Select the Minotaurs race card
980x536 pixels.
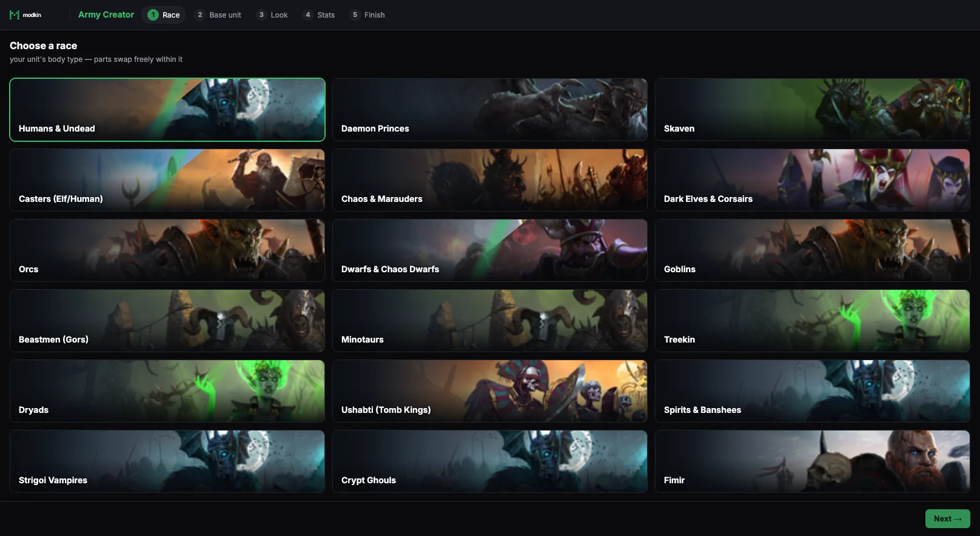point(490,321)
